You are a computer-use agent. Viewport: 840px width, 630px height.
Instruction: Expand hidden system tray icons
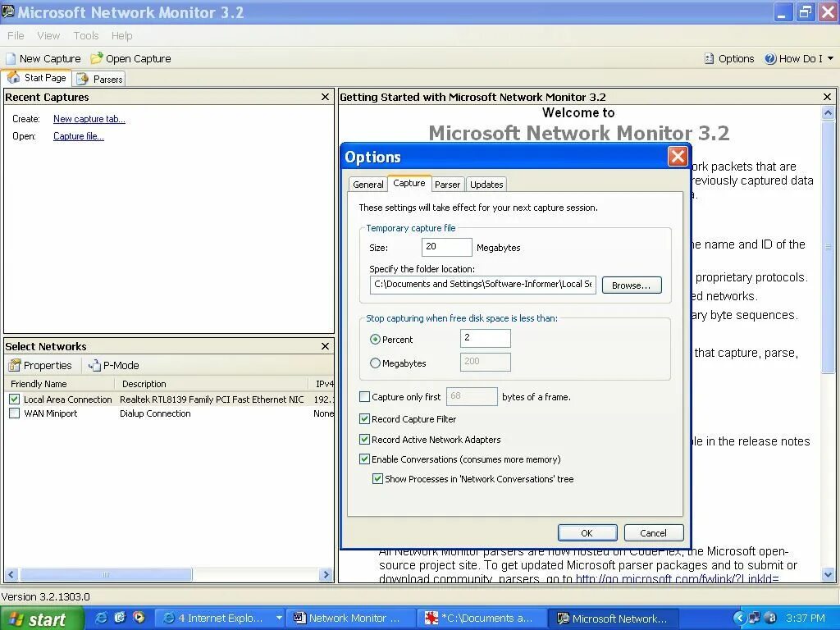(x=739, y=619)
